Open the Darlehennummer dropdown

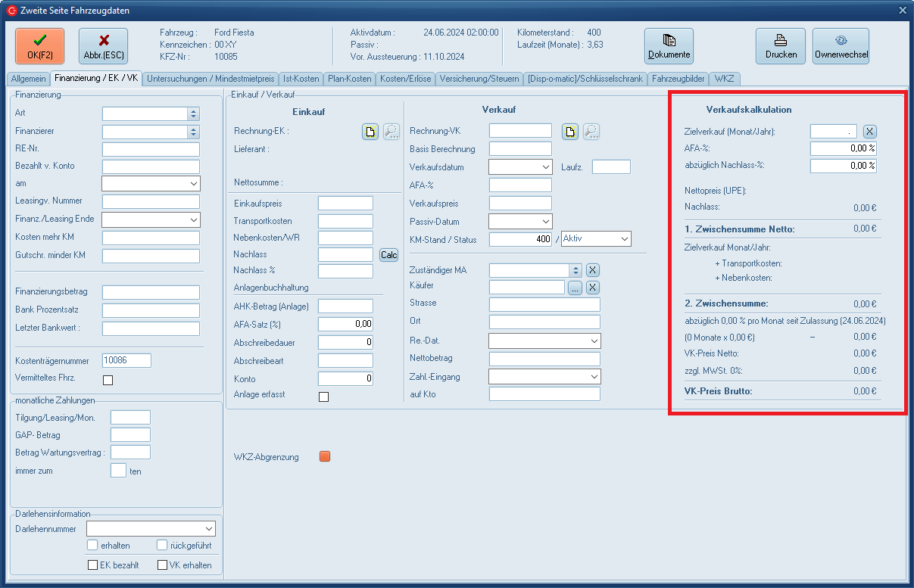click(x=209, y=528)
